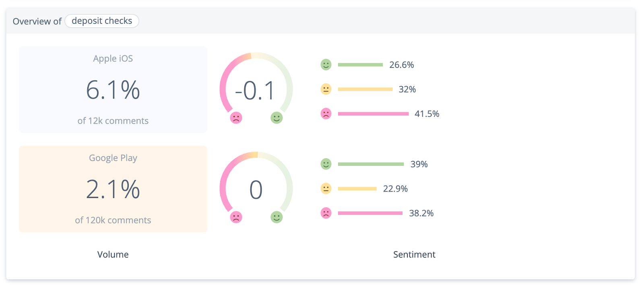Click the 39% positive sentiment value for Google Play

(419, 164)
